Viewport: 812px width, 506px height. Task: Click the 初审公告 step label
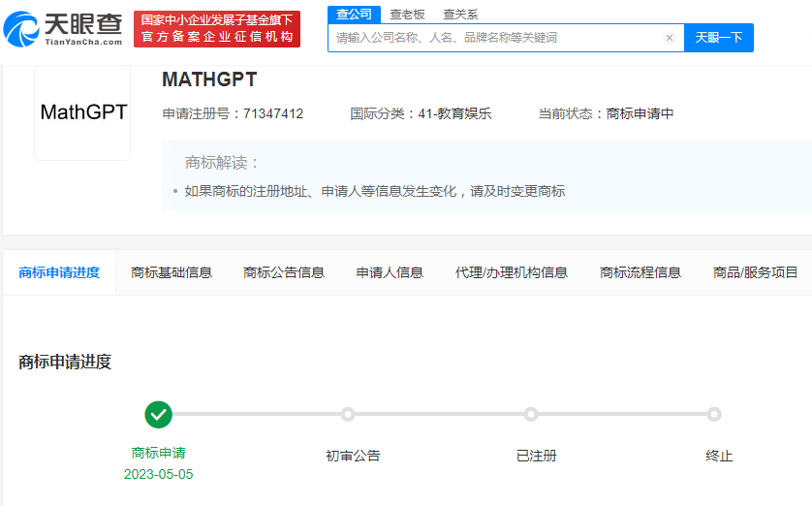coord(353,456)
